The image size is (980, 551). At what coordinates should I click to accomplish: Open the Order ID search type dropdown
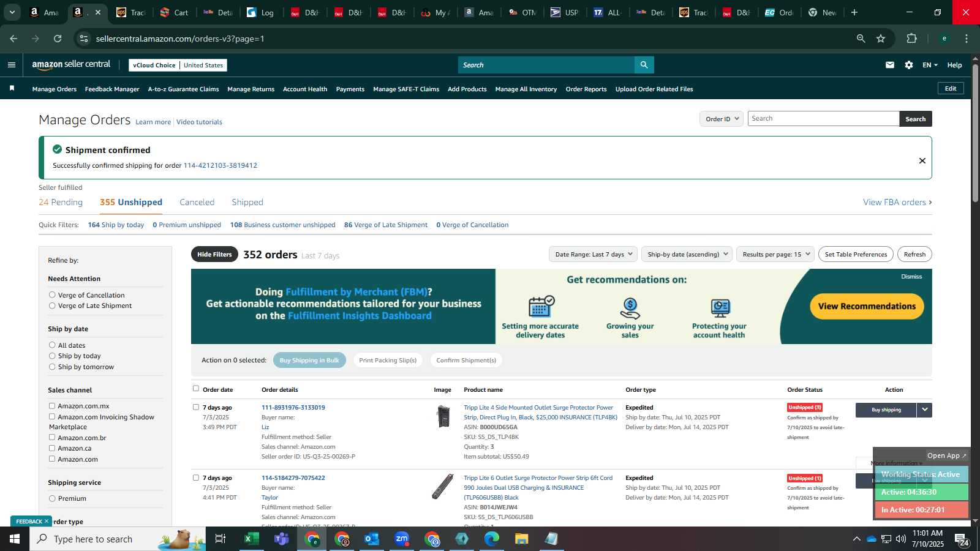tap(722, 119)
